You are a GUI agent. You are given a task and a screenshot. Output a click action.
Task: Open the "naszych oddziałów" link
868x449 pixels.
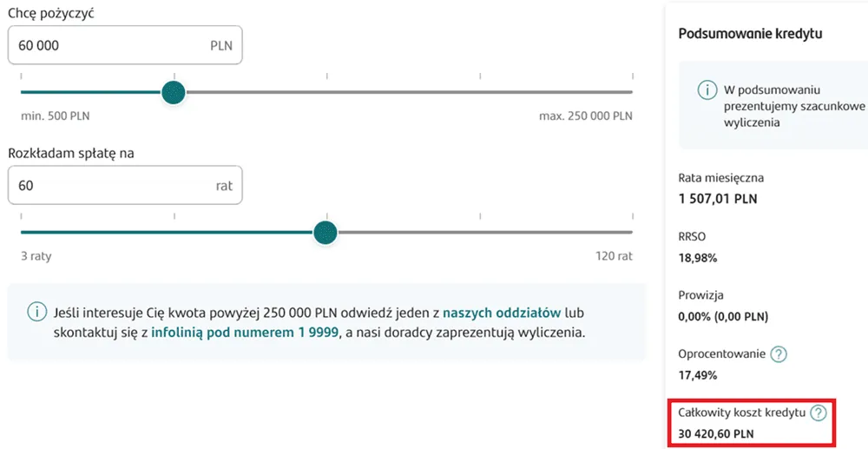coord(502,311)
